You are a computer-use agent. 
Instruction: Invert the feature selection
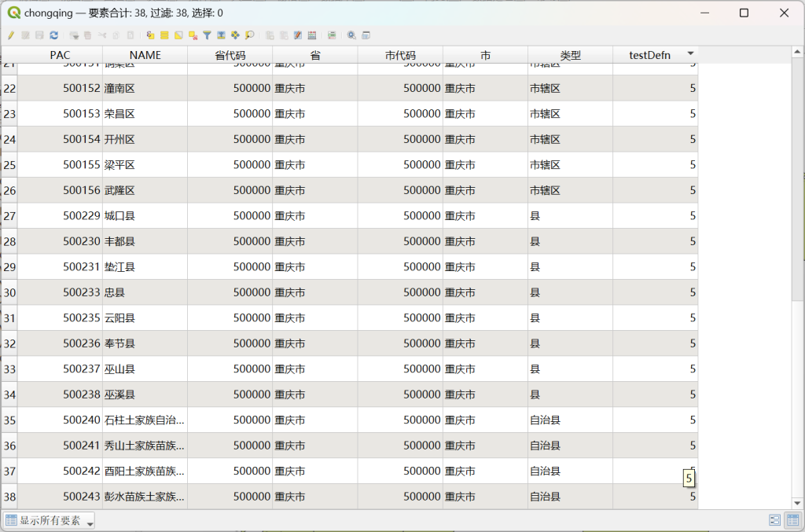click(x=178, y=35)
